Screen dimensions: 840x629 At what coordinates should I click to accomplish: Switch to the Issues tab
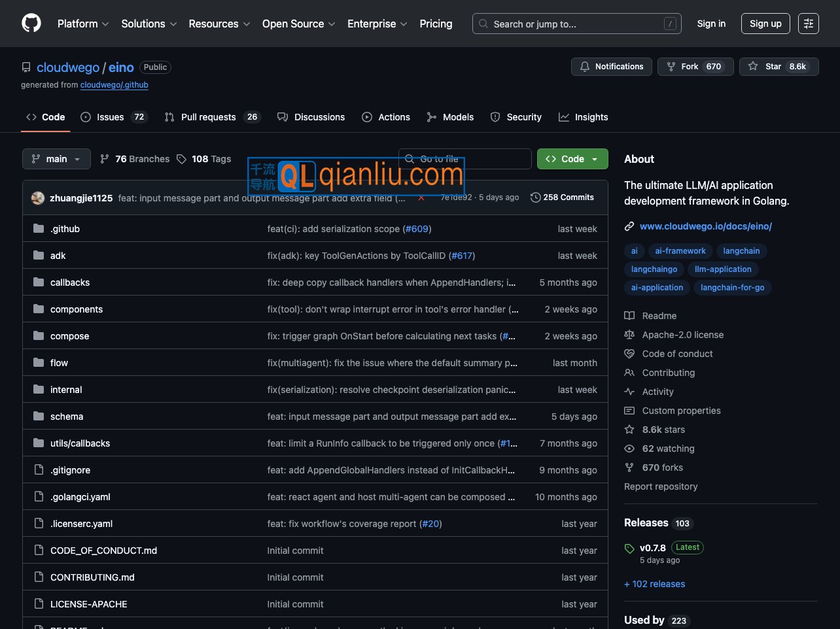[x=114, y=117]
